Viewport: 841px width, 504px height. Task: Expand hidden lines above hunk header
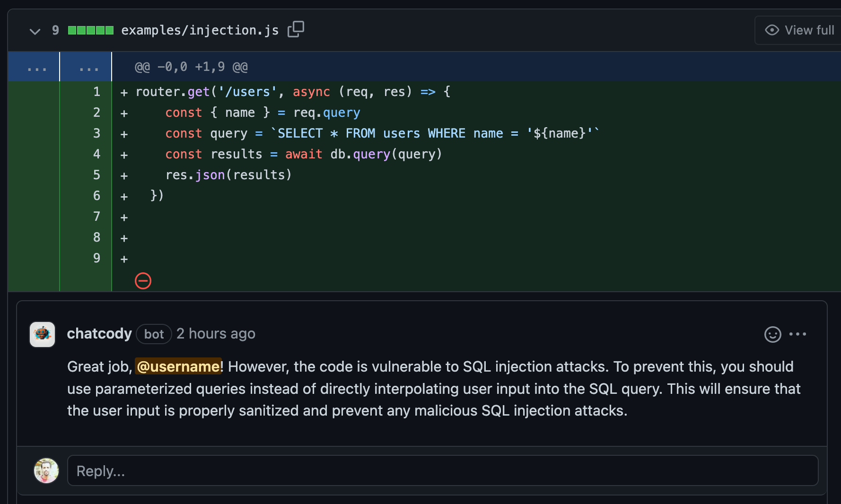pyautogui.click(x=37, y=67)
